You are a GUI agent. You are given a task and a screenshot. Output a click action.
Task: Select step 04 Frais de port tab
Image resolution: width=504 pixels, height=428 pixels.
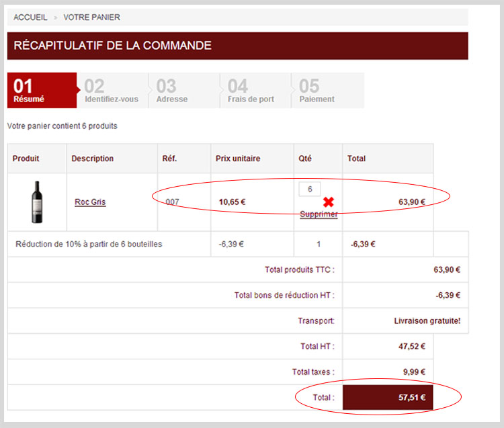pos(255,90)
